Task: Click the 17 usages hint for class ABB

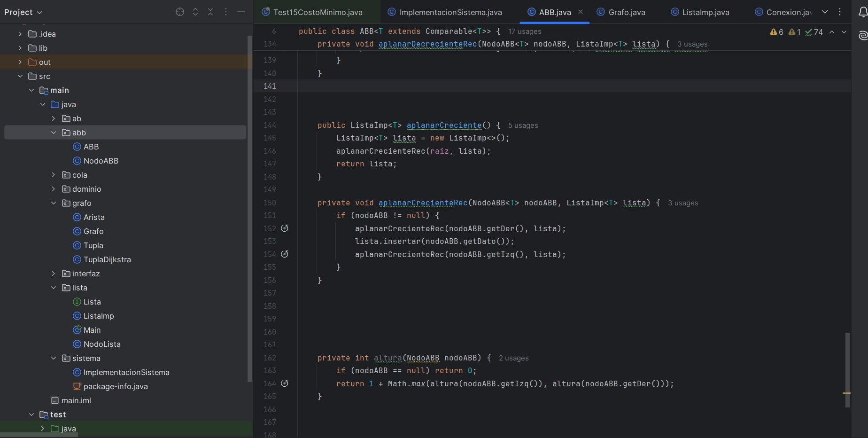Action: tap(525, 31)
